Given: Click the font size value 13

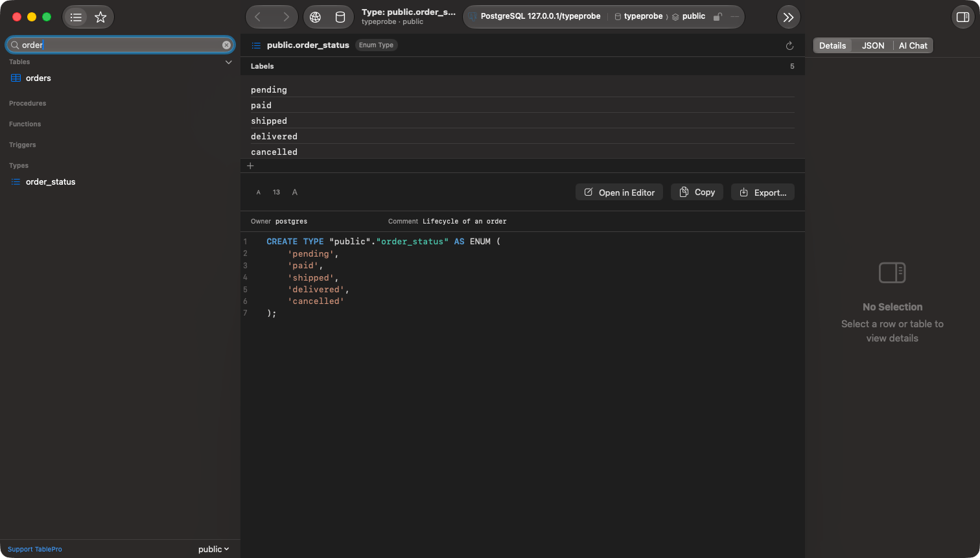Looking at the screenshot, I should pyautogui.click(x=277, y=192).
